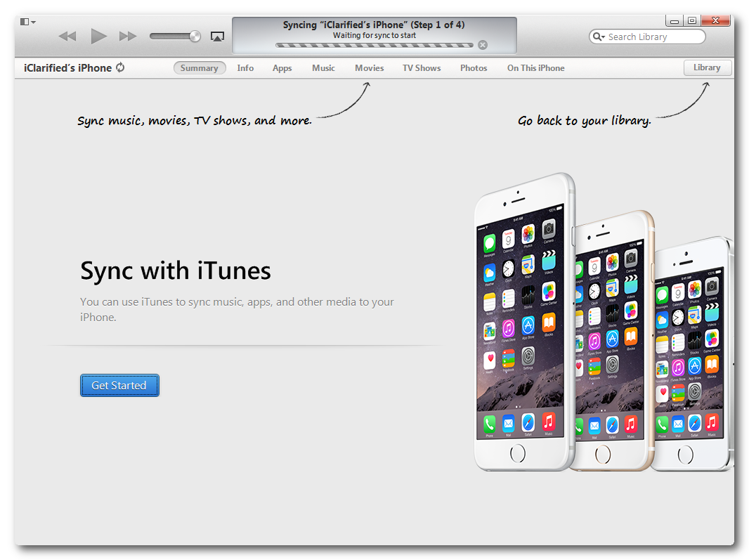Image resolution: width=749 pixels, height=560 pixels.
Task: Go to the Music tab
Action: pos(323,68)
